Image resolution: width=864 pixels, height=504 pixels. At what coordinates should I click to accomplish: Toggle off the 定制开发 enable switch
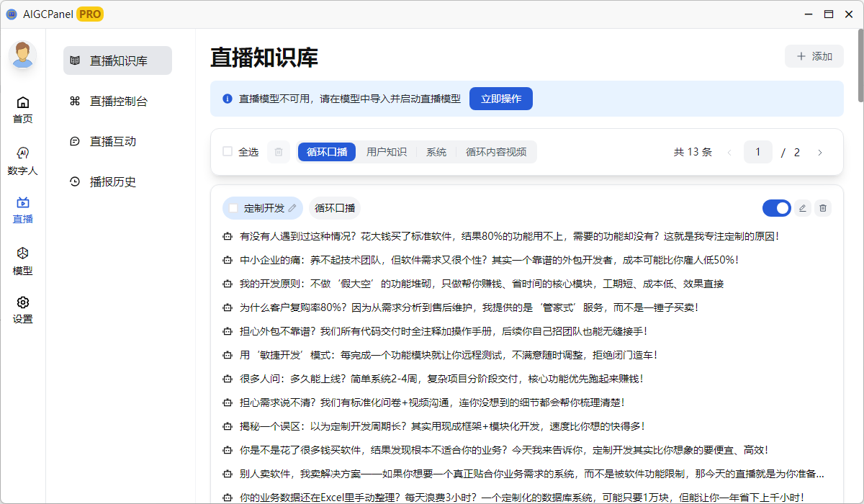[777, 208]
